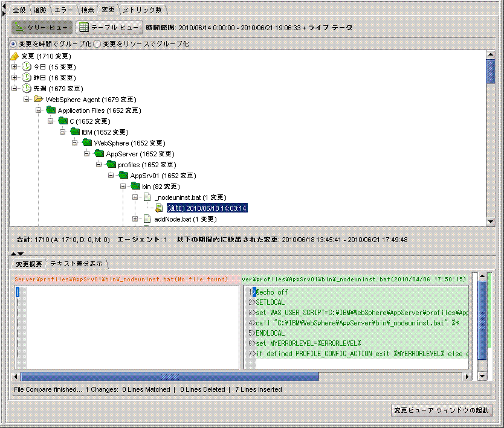The height and width of the screenshot is (428, 504).
Task: Click the Application Files folder icon
Action: pos(51,110)
